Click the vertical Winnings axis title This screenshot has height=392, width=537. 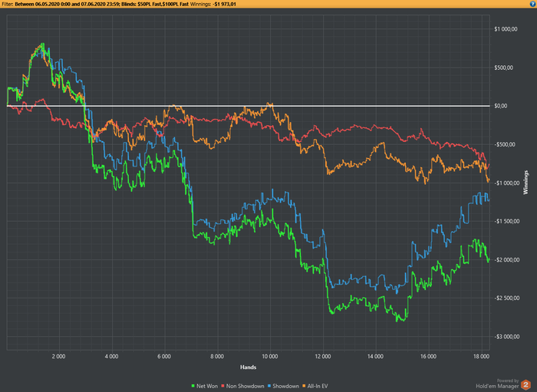[526, 183]
